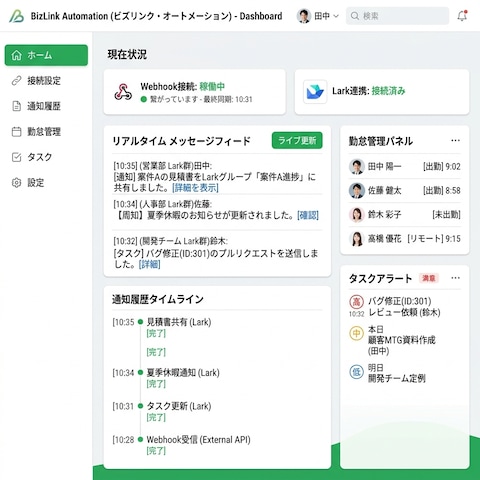Click Webhook受信 (External API) timeline entry
The image size is (480, 480).
[x=199, y=440]
